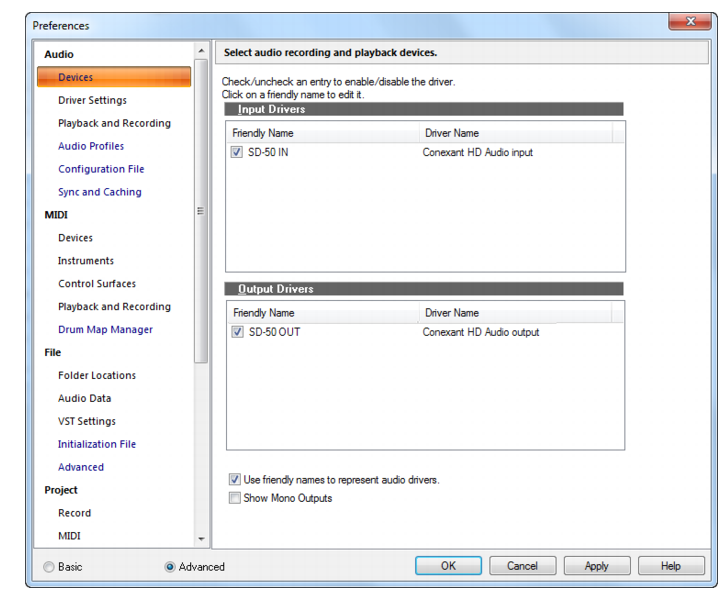Click the Apply button
The height and width of the screenshot is (598, 727).
click(x=597, y=566)
